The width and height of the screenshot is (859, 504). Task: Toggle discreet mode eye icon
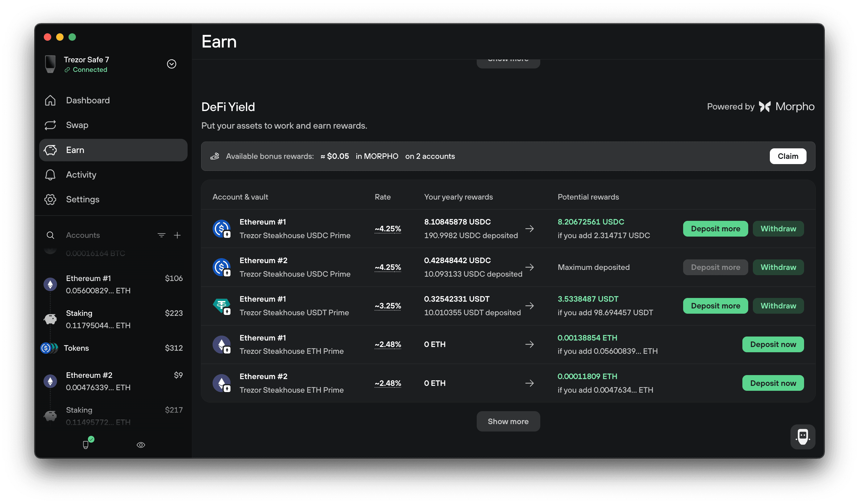point(141,445)
